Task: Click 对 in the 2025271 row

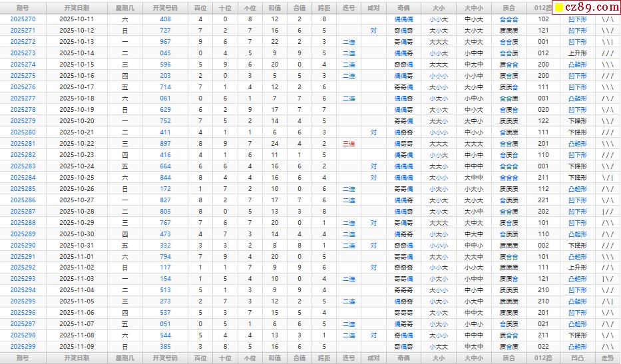Action: coord(373,31)
